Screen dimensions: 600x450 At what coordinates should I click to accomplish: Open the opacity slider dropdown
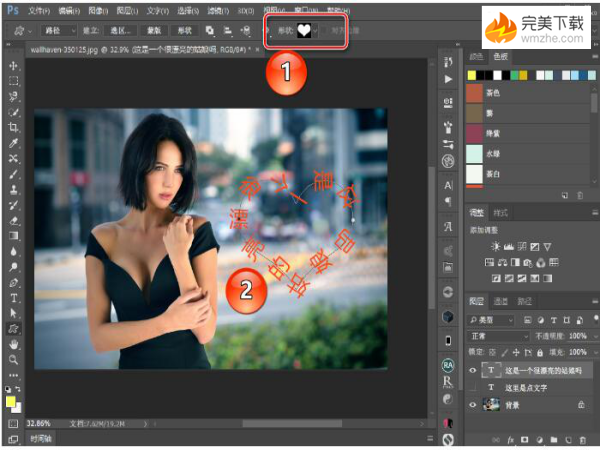596,336
